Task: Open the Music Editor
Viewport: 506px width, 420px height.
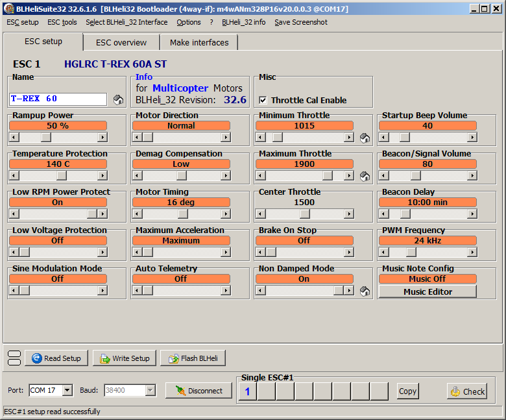Action: click(428, 292)
